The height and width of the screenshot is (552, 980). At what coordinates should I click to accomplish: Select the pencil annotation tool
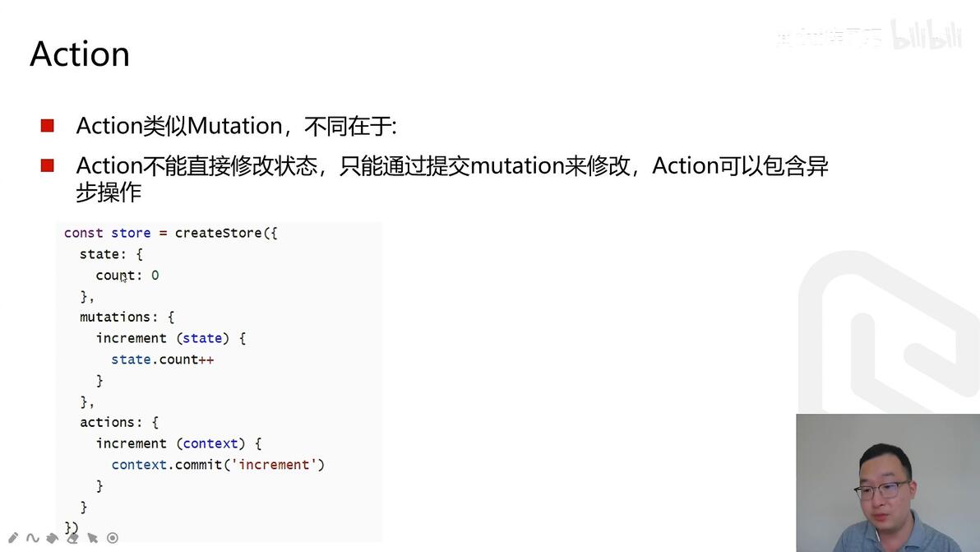click(x=13, y=538)
